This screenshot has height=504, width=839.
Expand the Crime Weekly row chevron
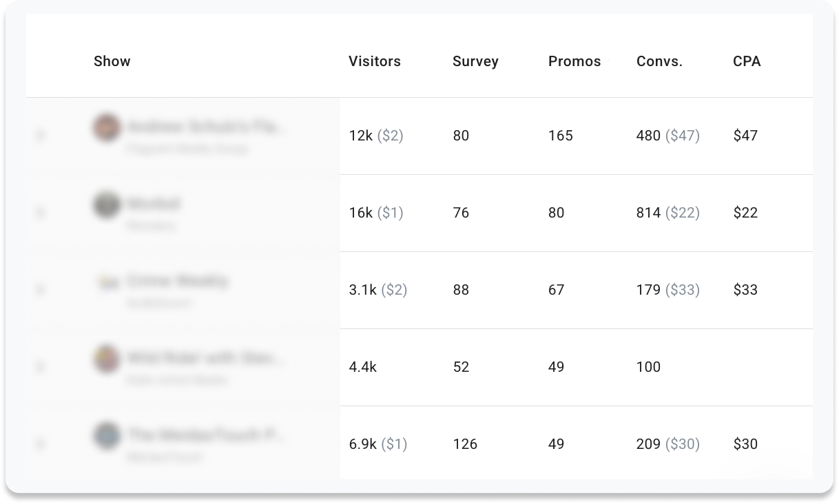tap(40, 290)
